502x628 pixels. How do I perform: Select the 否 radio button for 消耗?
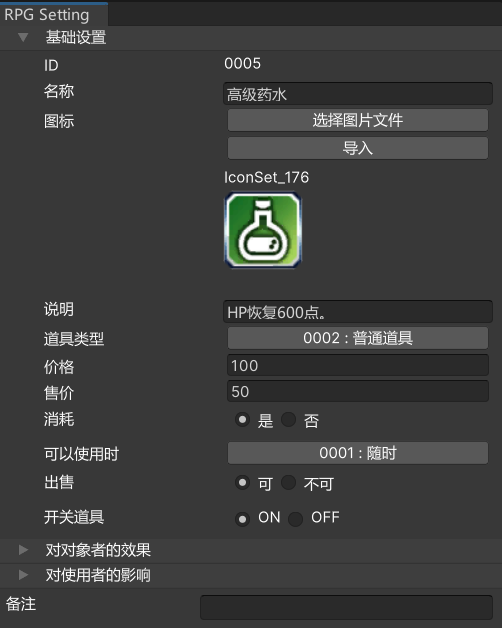pos(288,420)
